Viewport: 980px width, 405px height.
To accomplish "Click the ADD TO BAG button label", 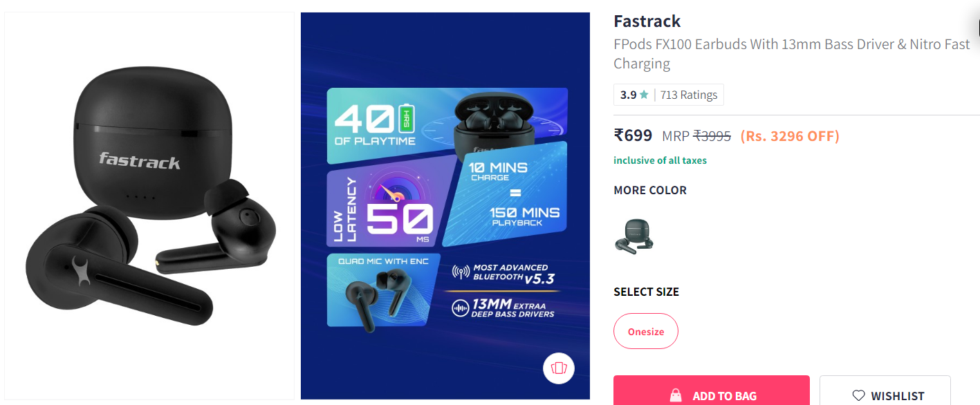I will coord(725,396).
